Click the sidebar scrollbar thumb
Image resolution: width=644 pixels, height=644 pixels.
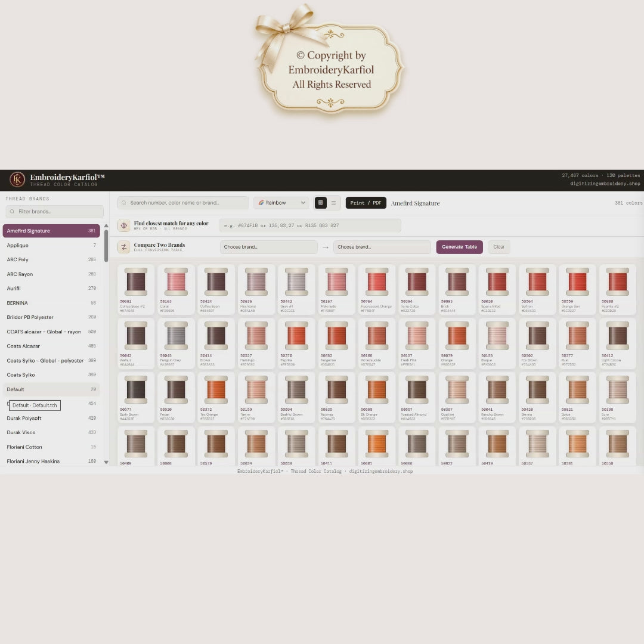106,246
